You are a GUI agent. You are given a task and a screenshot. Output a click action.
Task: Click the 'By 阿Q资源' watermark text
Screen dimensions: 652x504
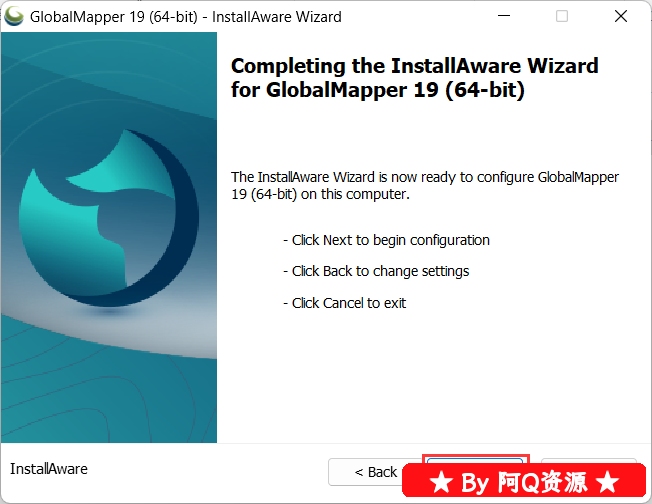click(524, 482)
